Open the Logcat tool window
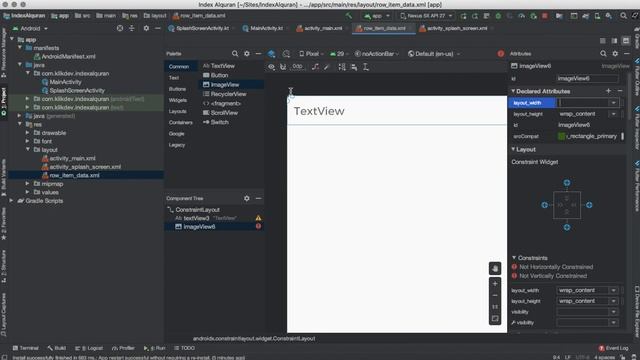The image size is (640, 360). point(89,348)
